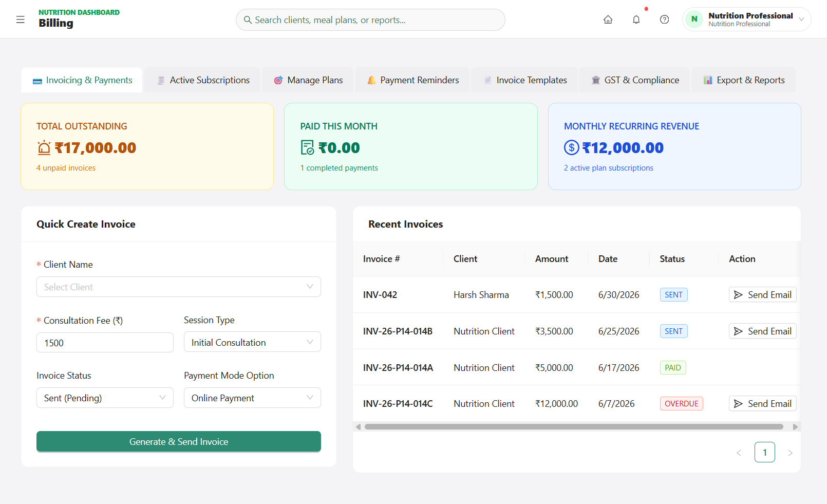This screenshot has width=827, height=504.
Task: Click the paper plane icon in INV-26-P14-014C row
Action: coord(738,404)
